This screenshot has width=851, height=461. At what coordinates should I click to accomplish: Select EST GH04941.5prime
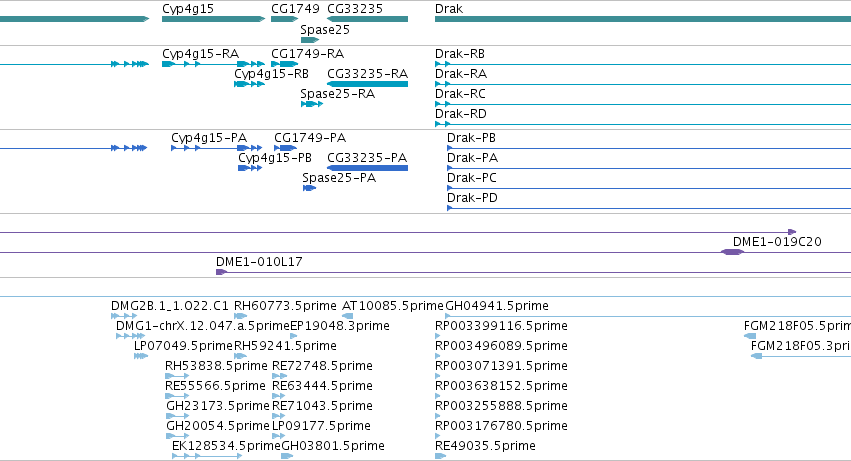click(x=648, y=316)
